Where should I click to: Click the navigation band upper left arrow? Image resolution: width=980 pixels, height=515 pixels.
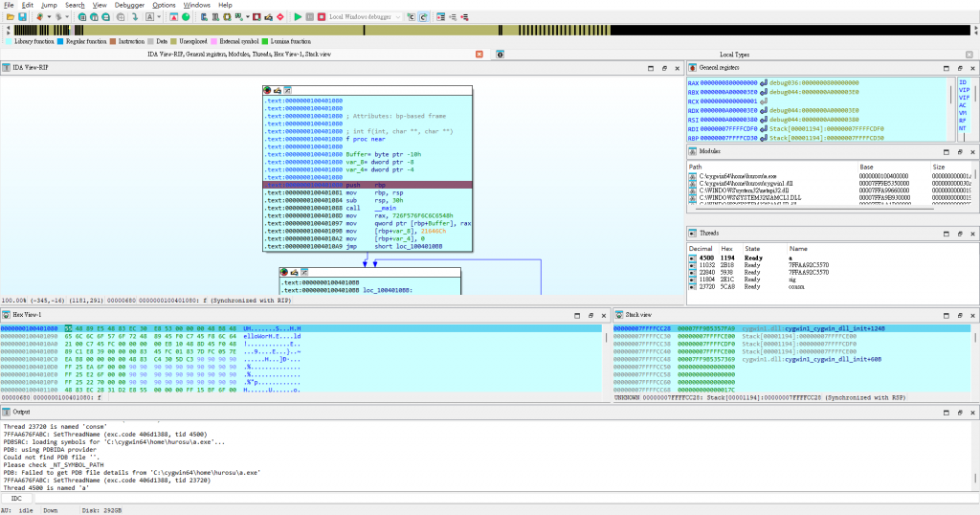[8, 28]
